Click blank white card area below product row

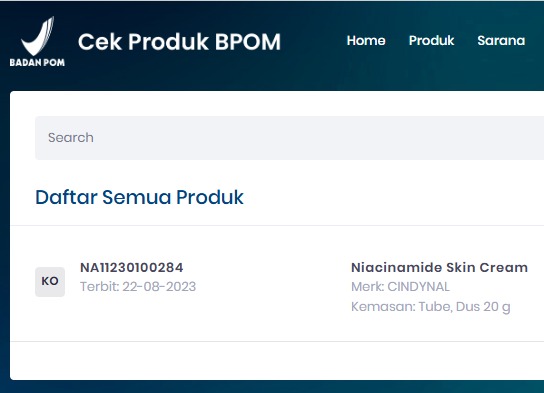278,361
